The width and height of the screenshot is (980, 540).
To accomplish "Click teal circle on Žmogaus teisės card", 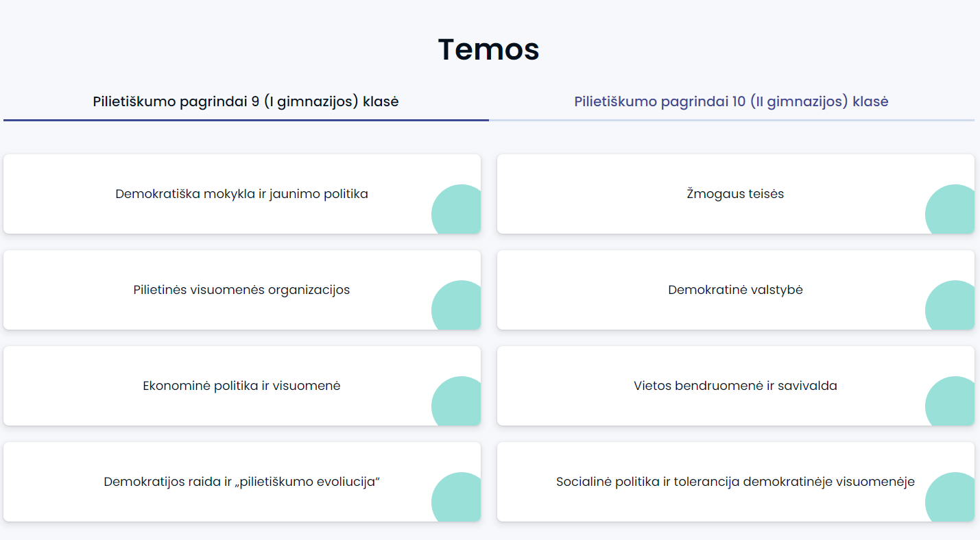I will (x=951, y=210).
